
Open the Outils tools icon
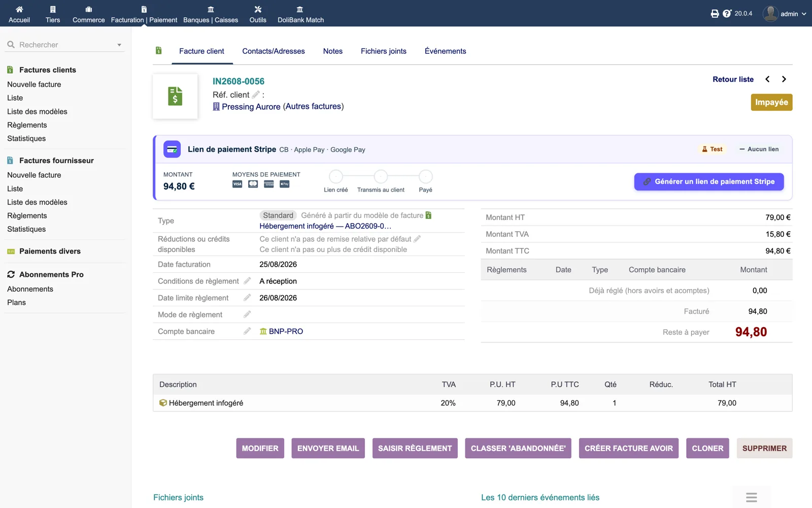point(258,9)
